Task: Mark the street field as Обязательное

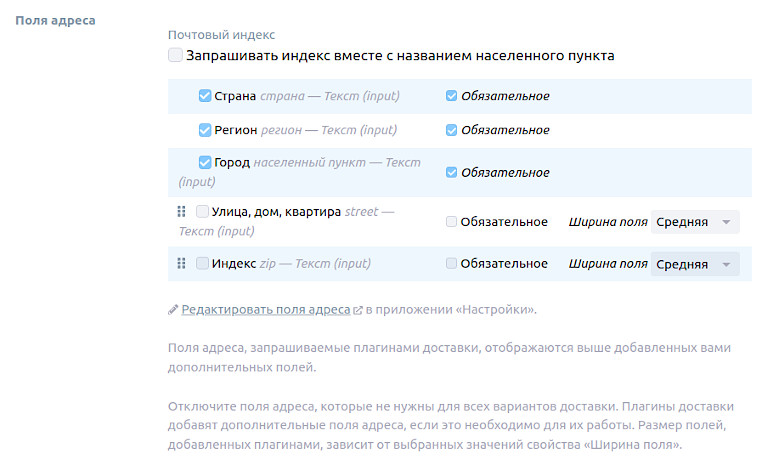Action: coord(452,222)
